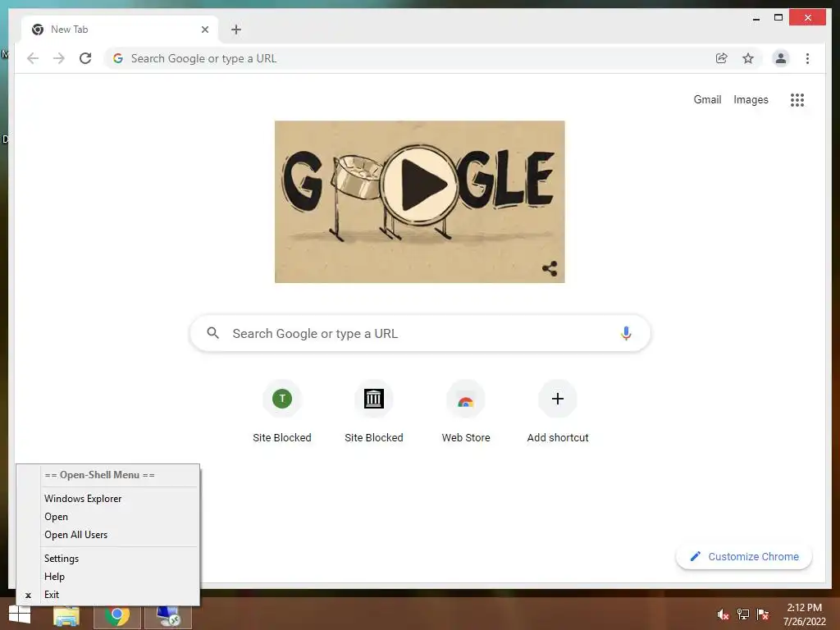Open Gmail link
This screenshot has height=630, width=840.
(x=707, y=99)
